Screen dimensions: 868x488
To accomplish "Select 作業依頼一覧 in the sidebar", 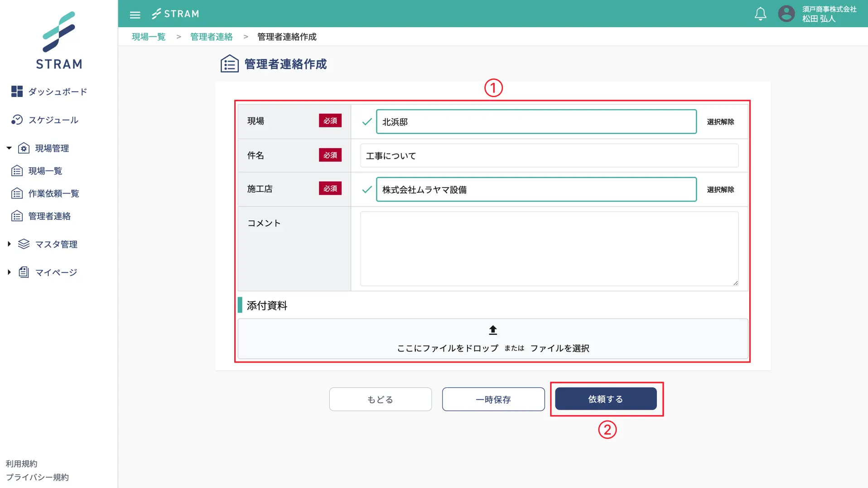I will click(x=53, y=193).
